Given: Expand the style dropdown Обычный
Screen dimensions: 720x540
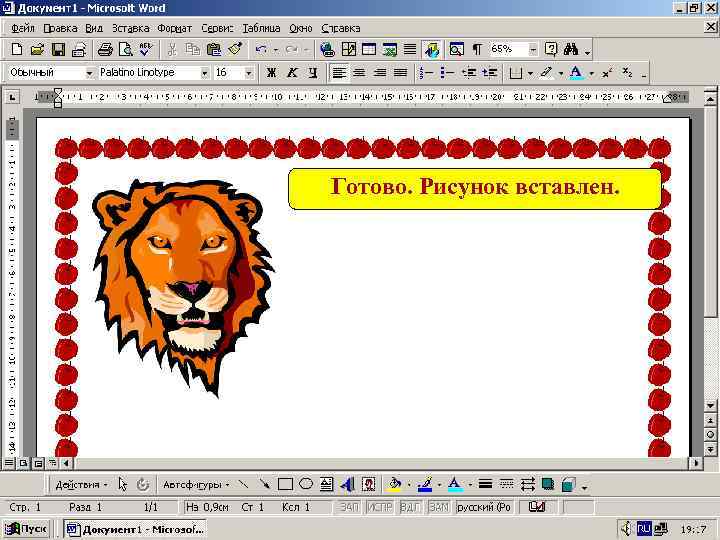Looking at the screenshot, I should 90,73.
